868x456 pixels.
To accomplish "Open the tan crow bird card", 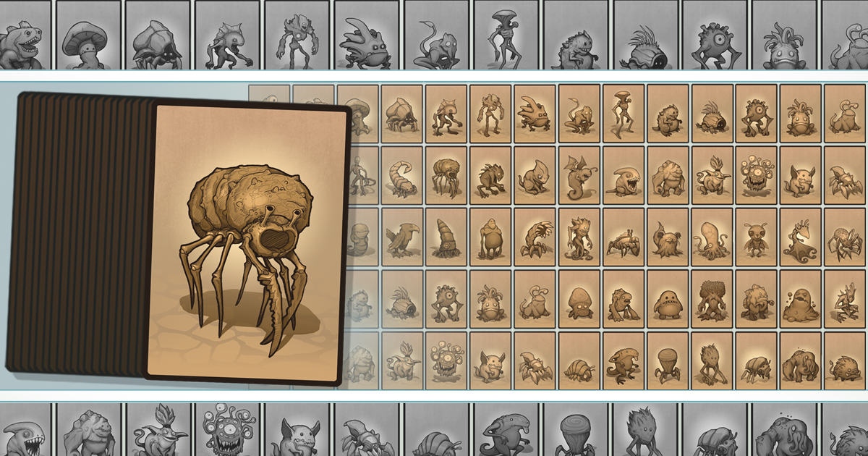I will [x=402, y=237].
